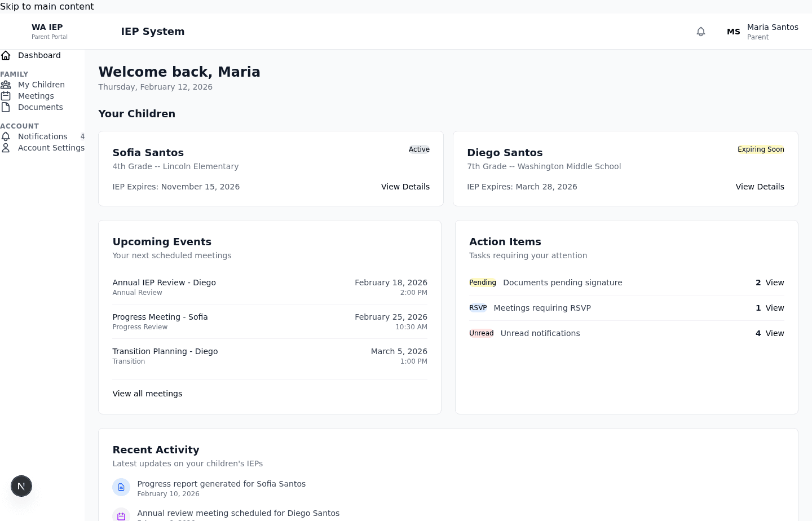The height and width of the screenshot is (521, 812).
Task: Click the Account Settings person icon
Action: [x=6, y=148]
